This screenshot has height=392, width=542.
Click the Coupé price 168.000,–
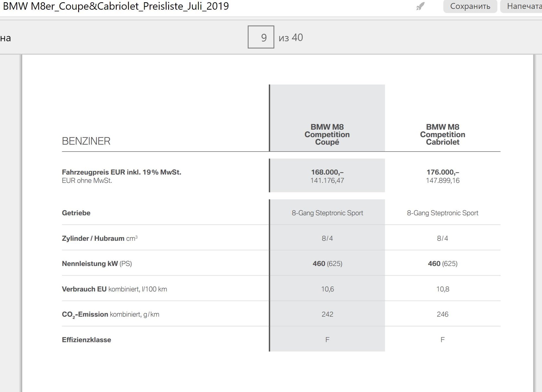coord(327,172)
